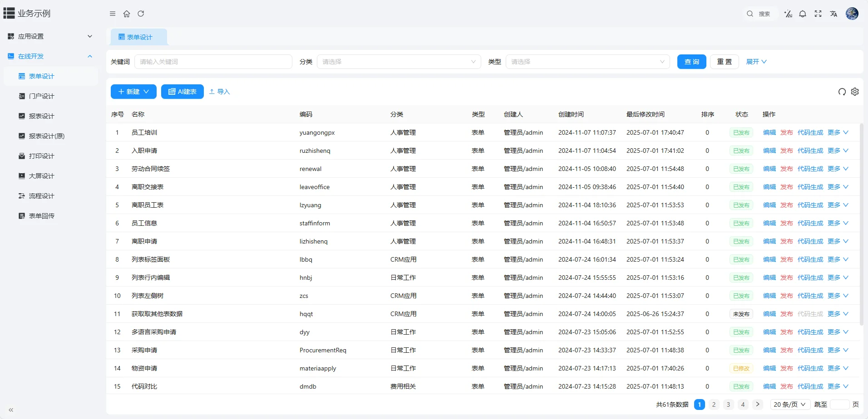Open the 20 条/页 page size dropdown
868x419 pixels.
(x=789, y=404)
